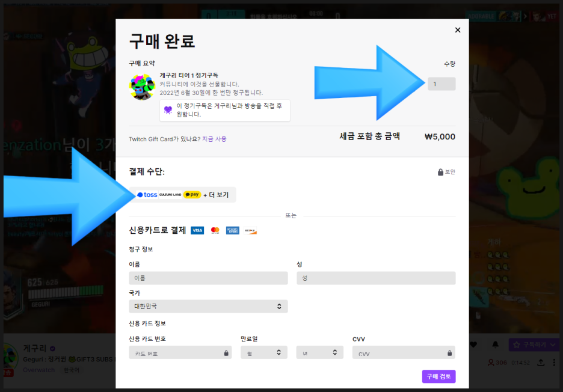
Task: Click the 게구리 channel name under stream
Action: click(x=35, y=348)
